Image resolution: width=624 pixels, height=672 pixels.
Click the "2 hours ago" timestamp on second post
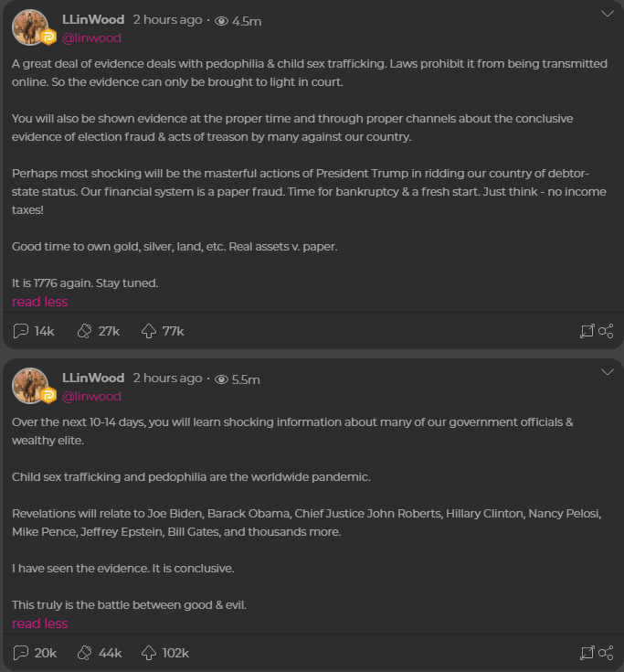[167, 378]
